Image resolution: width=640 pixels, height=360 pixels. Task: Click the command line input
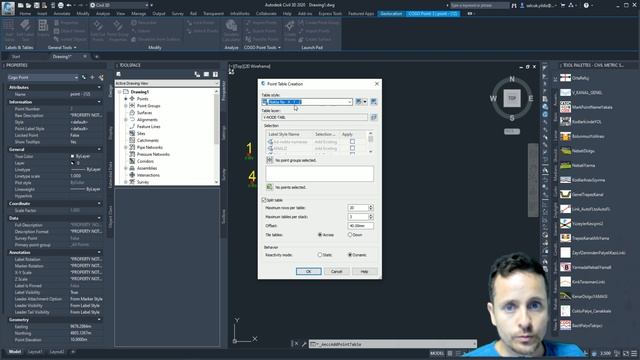tap(393, 344)
